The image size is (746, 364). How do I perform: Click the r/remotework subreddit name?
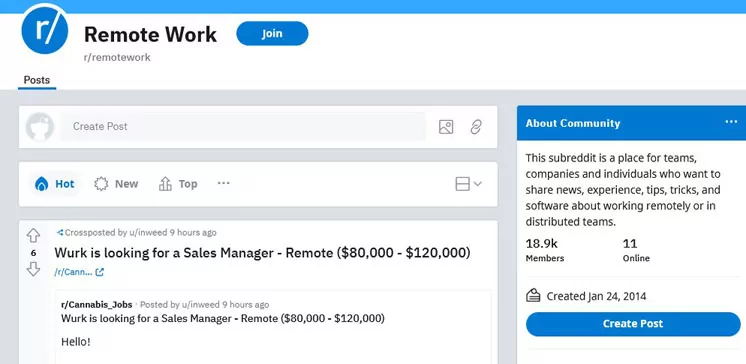117,58
